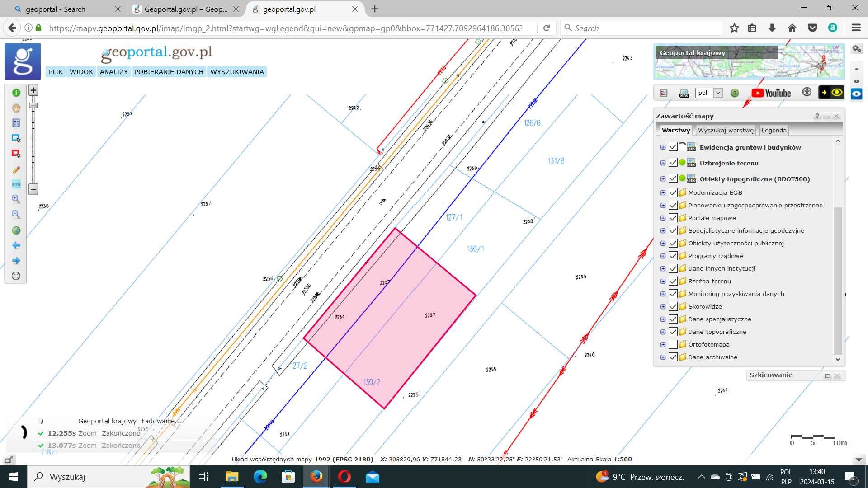Open the ANALIZY menu
The width and height of the screenshot is (868, 488).
tap(114, 72)
